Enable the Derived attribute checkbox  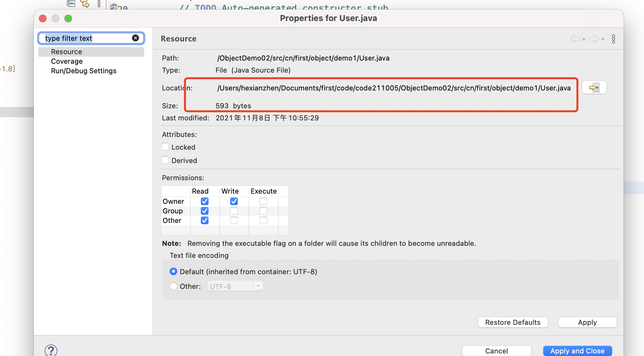(x=165, y=160)
